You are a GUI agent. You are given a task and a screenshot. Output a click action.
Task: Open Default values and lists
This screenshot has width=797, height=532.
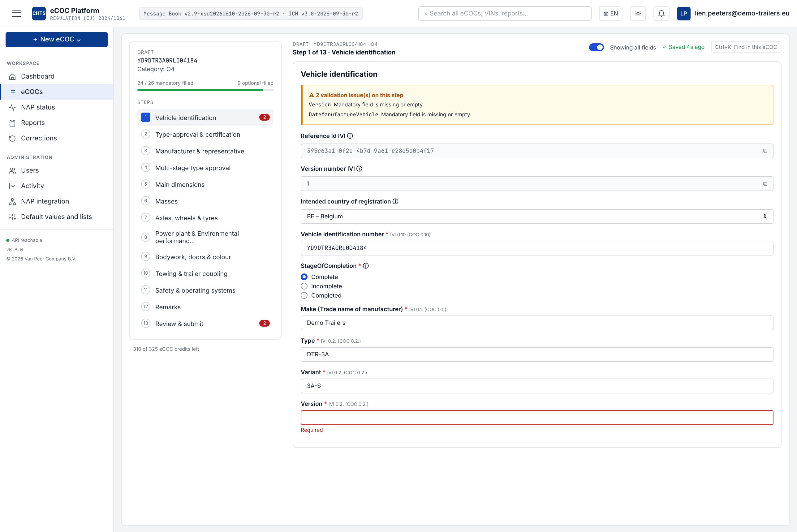(57, 217)
